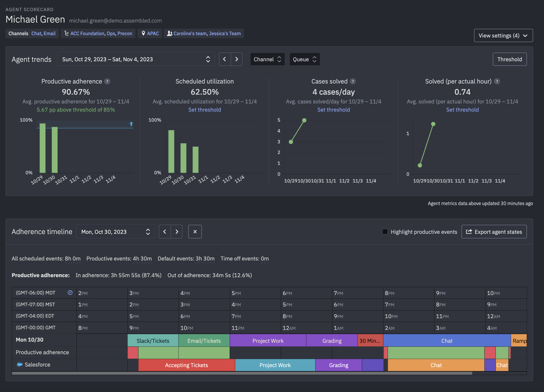This screenshot has height=392, width=544.
Task: Go to next day in Adherence timeline
Action: point(176,232)
